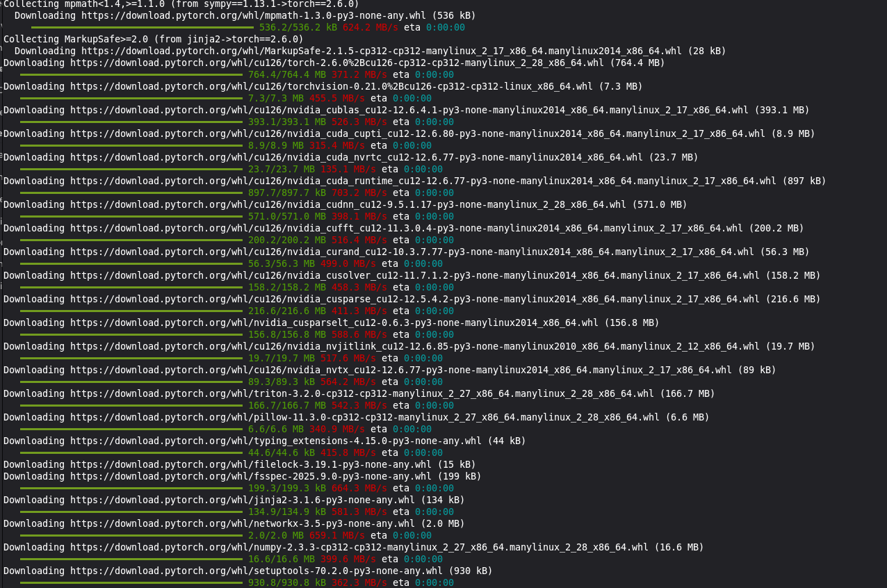887x588 pixels.
Task: Click the "23.7/23.7 MB" progress value
Action: [282, 169]
